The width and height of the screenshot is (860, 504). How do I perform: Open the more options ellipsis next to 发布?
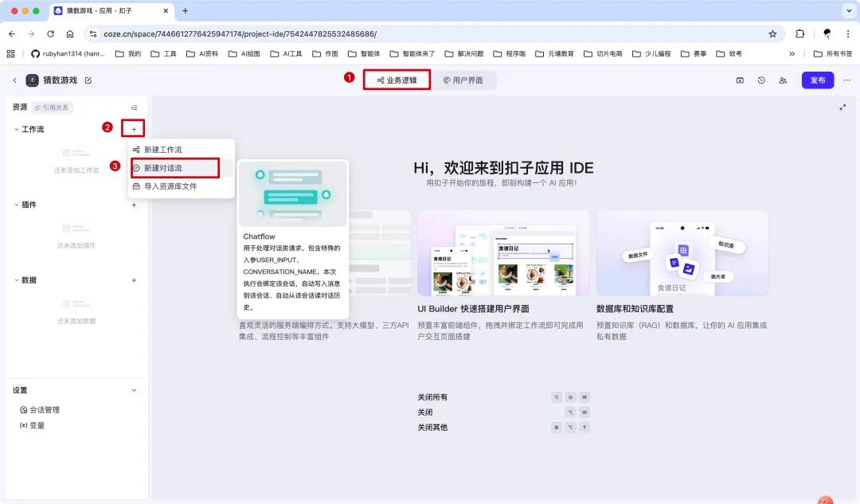pos(846,80)
